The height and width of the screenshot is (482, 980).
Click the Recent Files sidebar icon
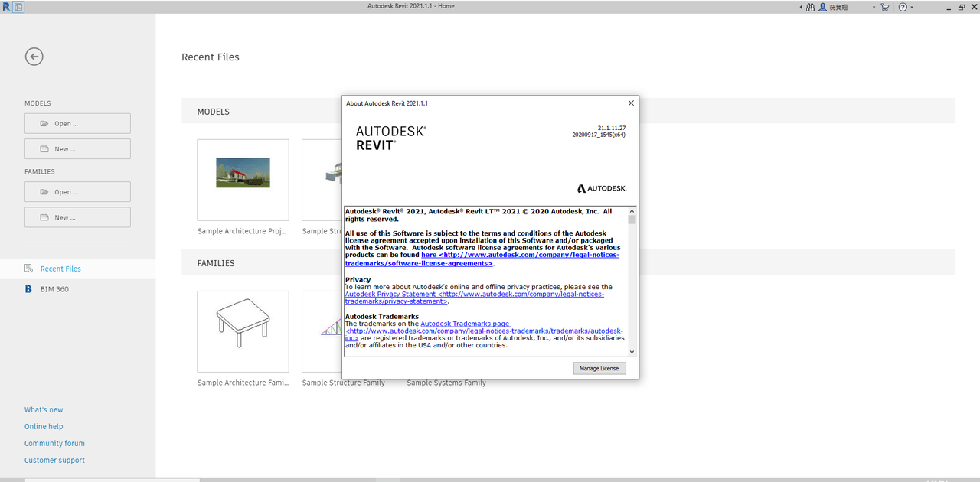(x=28, y=269)
